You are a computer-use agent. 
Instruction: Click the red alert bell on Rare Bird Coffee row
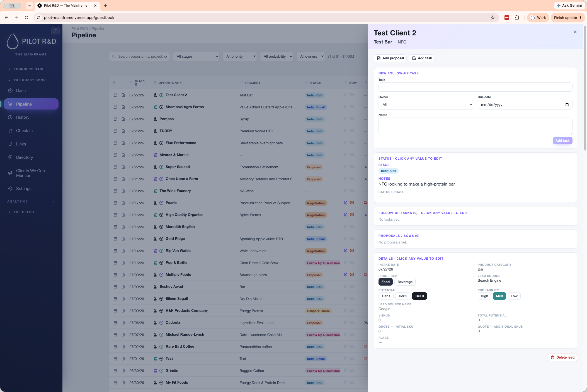pyautogui.click(x=366, y=347)
